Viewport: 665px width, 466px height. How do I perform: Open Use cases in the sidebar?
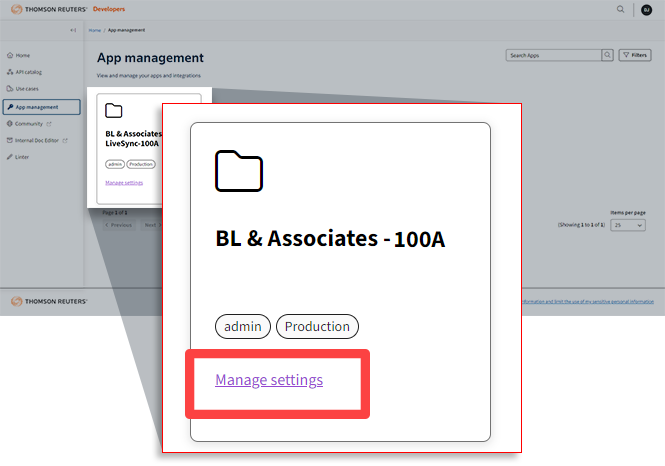[x=23, y=89]
